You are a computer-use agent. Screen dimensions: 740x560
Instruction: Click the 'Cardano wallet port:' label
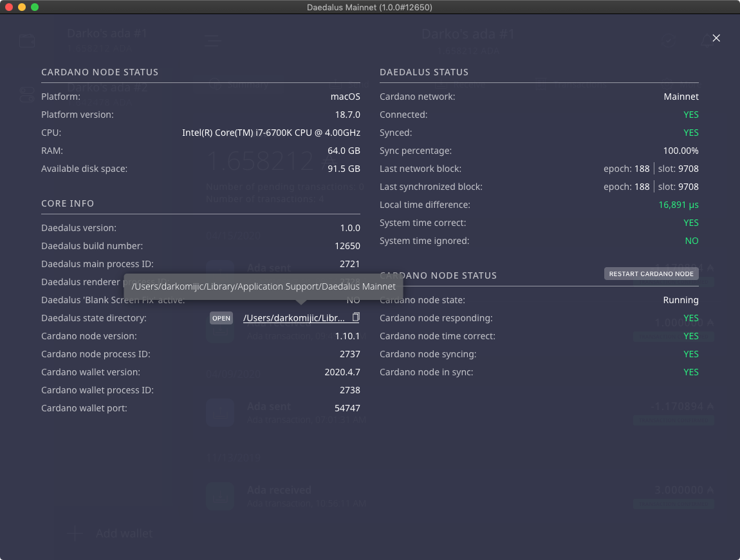point(84,409)
